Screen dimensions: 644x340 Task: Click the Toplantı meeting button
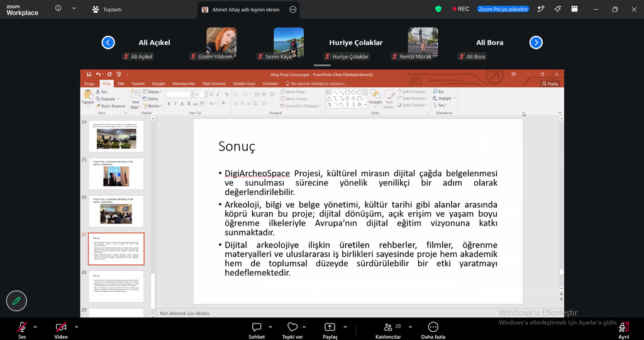107,9
